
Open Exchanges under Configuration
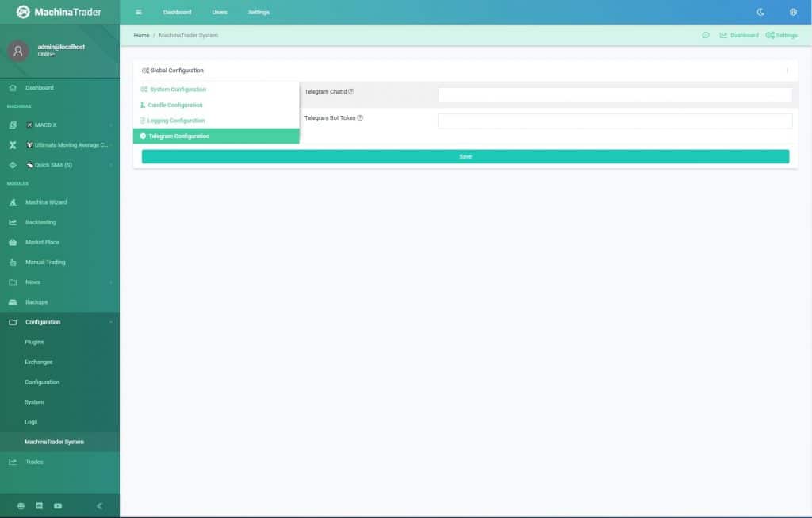[x=38, y=362]
